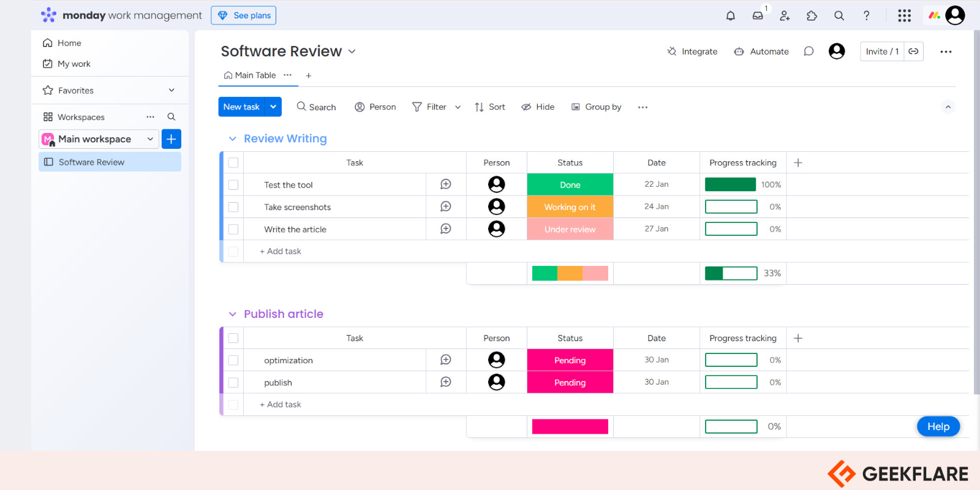
Task: Open updates for publish task
Action: click(446, 382)
